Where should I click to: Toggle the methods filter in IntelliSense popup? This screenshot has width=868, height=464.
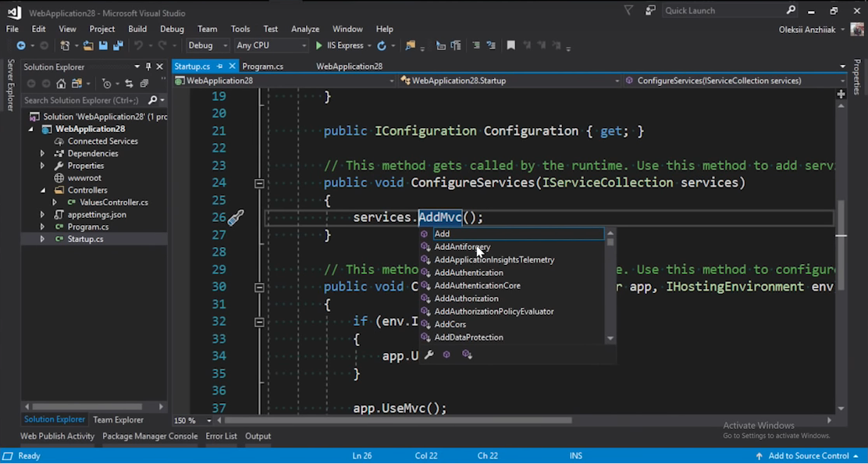[x=446, y=355]
